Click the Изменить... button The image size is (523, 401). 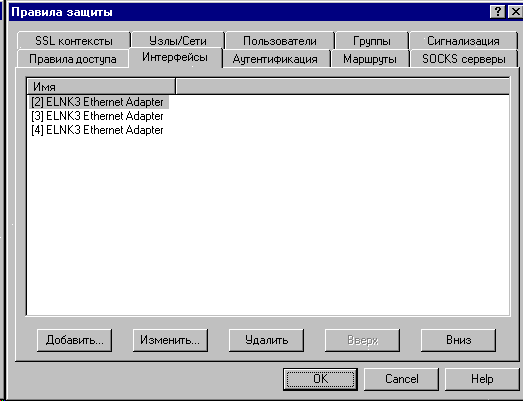pos(170,340)
